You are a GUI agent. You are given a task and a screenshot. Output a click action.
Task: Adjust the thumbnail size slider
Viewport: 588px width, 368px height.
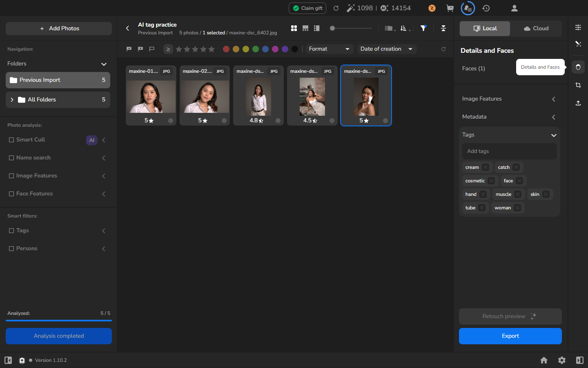coord(351,28)
